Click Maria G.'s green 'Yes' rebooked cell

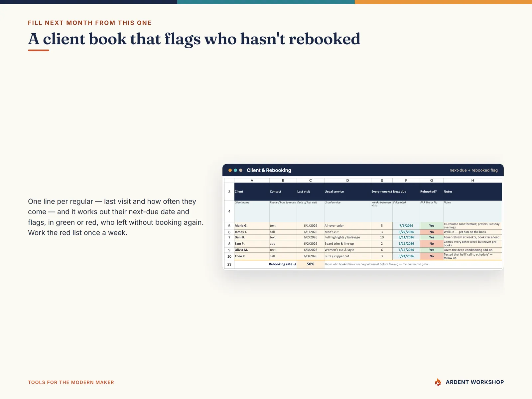[x=431, y=226]
